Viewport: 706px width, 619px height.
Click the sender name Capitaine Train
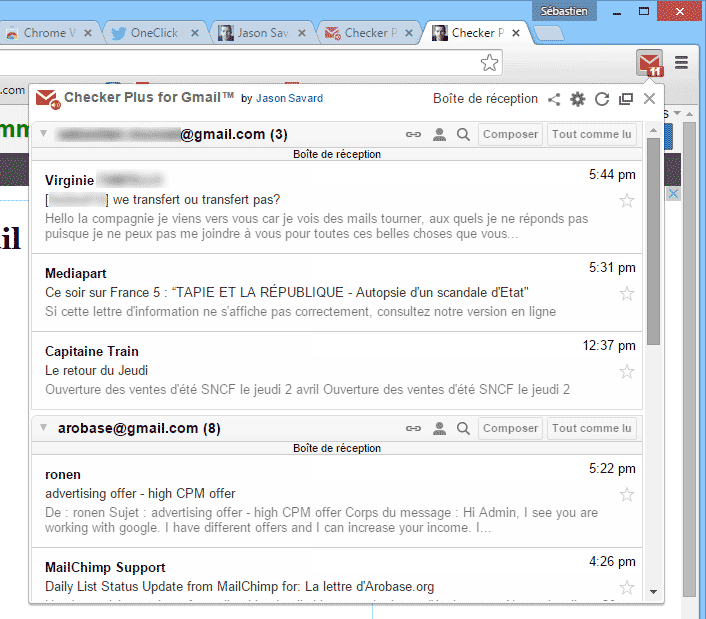(x=92, y=351)
